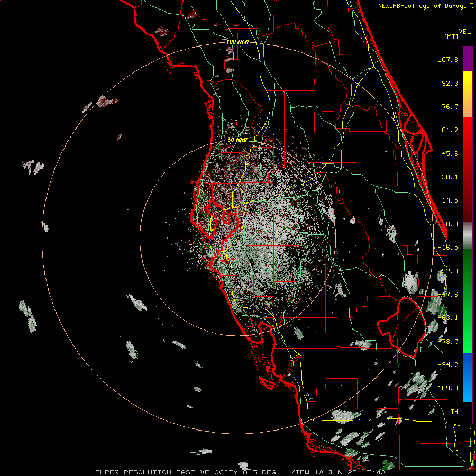Click the 76.7 velocity scale value

(x=450, y=106)
